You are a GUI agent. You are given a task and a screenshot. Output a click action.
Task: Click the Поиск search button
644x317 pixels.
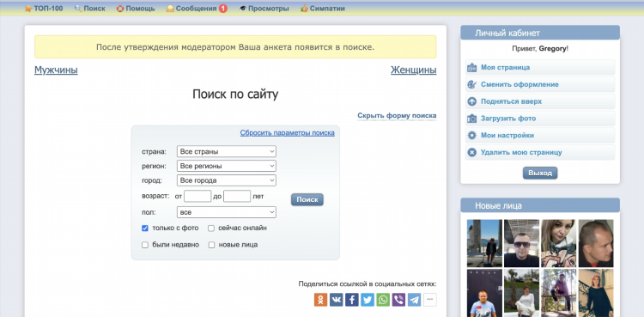click(x=307, y=199)
